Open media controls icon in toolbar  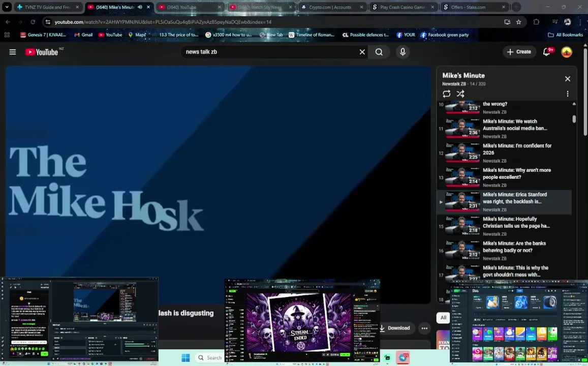coord(554,22)
